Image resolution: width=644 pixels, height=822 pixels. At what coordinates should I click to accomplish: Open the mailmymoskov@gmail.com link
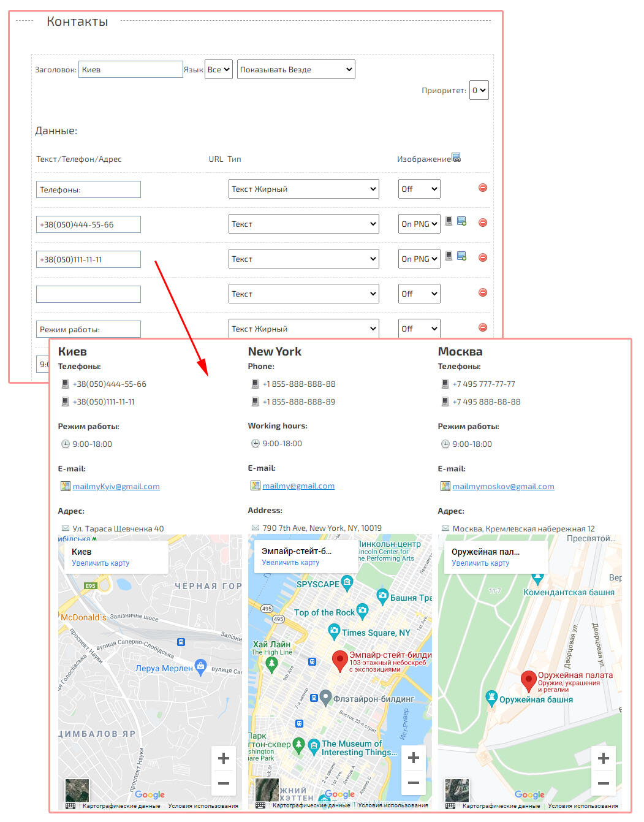[503, 487]
